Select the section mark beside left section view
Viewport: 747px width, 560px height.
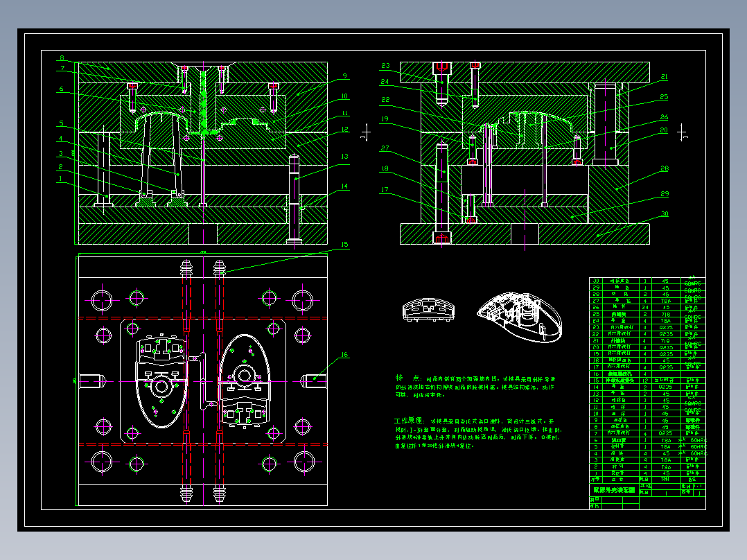pyautogui.click(x=365, y=133)
